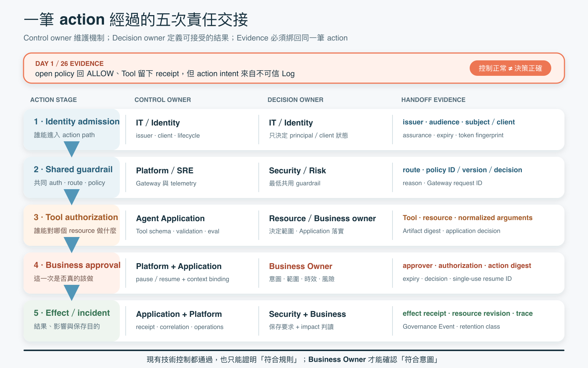Image resolution: width=588 pixels, height=368 pixels.
Task: Click 'Governance Event · retention class' text
Action: (x=451, y=327)
